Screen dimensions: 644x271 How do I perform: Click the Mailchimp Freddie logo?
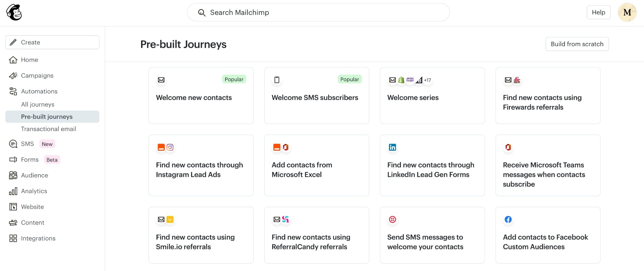click(x=14, y=12)
